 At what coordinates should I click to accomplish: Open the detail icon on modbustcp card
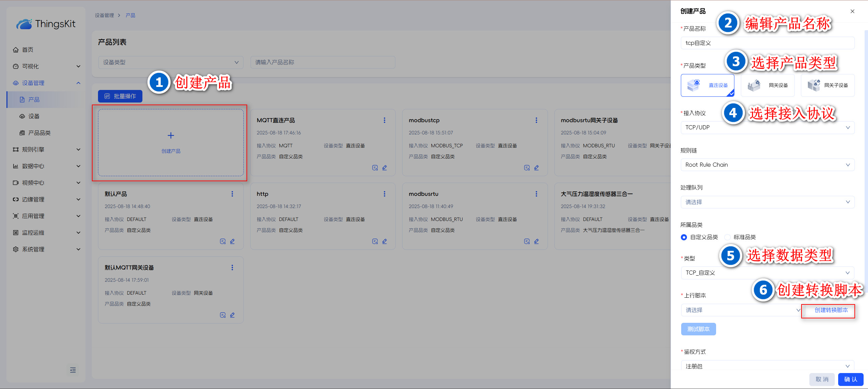527,168
